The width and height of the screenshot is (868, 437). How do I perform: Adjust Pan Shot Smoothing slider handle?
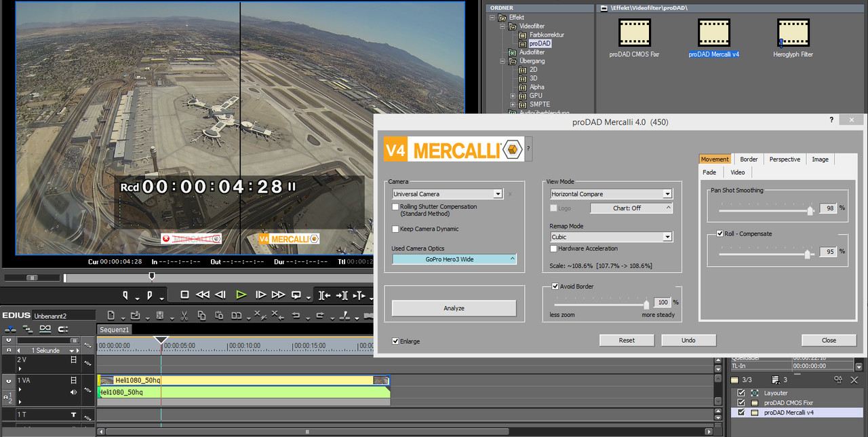(x=810, y=210)
